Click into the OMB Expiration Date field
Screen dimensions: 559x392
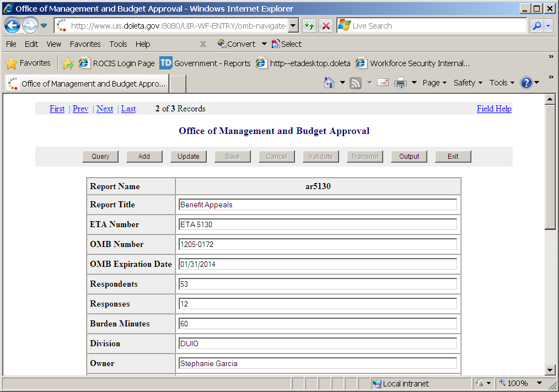pos(318,264)
